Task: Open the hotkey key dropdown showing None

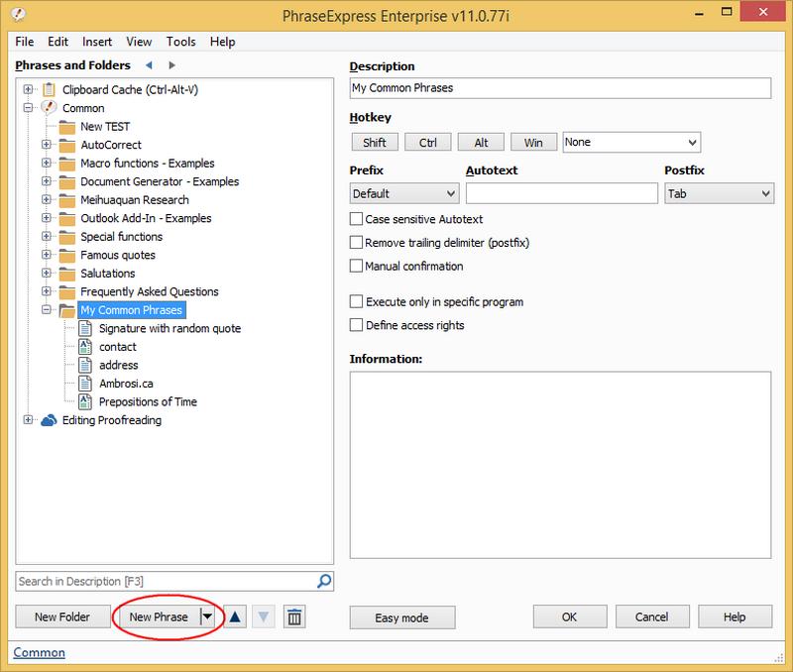Action: (631, 143)
